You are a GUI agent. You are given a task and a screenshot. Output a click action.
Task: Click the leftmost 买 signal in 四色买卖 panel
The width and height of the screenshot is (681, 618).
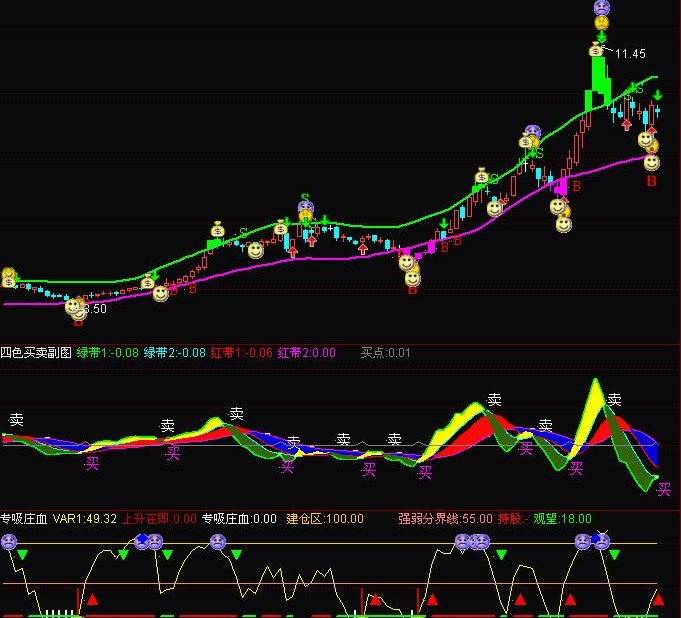(x=92, y=463)
